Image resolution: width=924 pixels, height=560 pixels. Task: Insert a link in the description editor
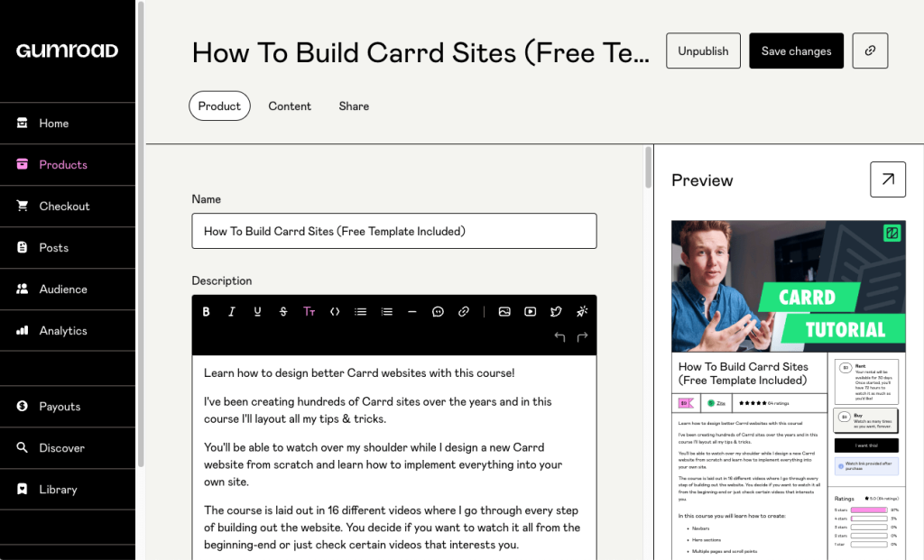pos(464,311)
